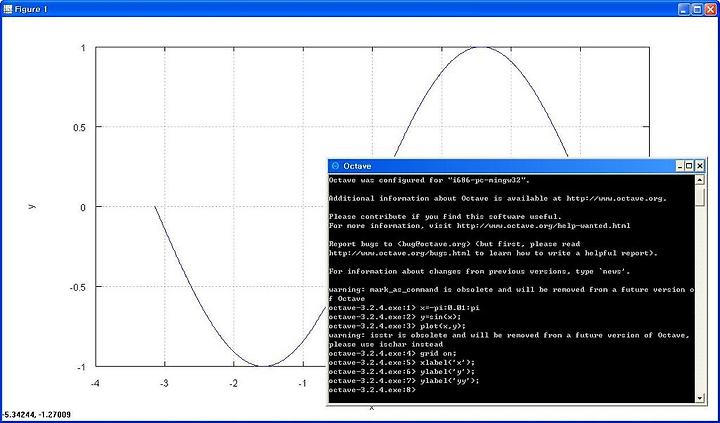Click the y-axis tick label 1
Screen dimensions: 720x423
point(83,48)
